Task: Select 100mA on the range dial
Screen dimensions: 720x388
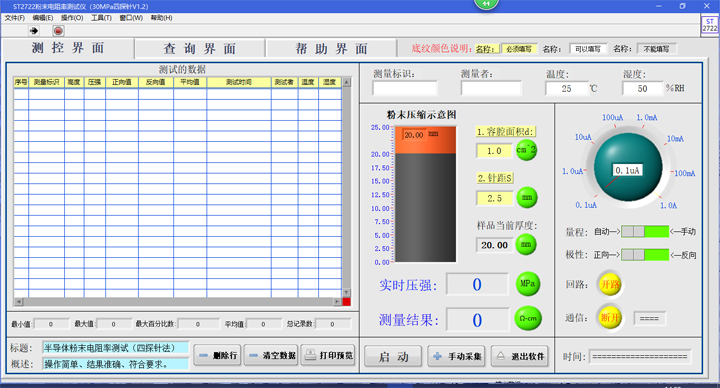Action: point(685,174)
